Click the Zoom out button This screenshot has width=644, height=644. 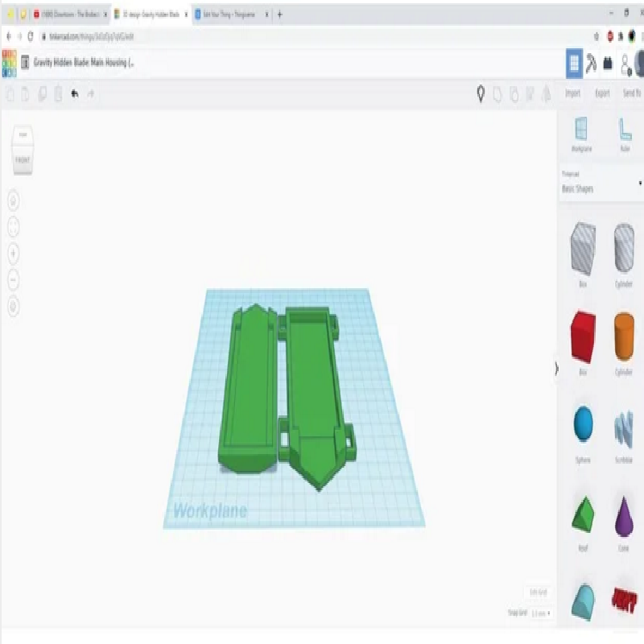pos(14,279)
